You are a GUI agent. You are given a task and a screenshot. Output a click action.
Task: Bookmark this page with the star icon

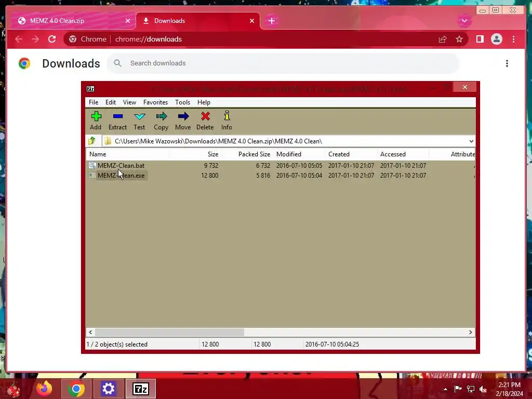459,39
